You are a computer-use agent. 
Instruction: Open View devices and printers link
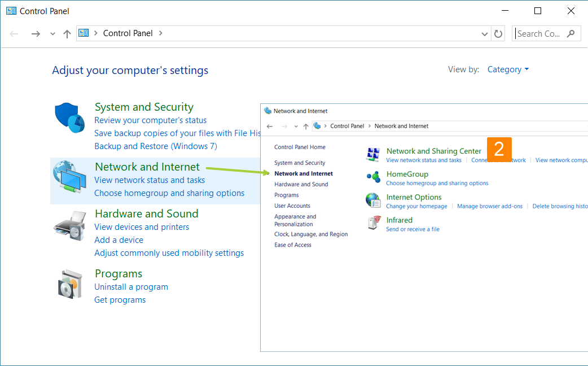click(x=142, y=227)
